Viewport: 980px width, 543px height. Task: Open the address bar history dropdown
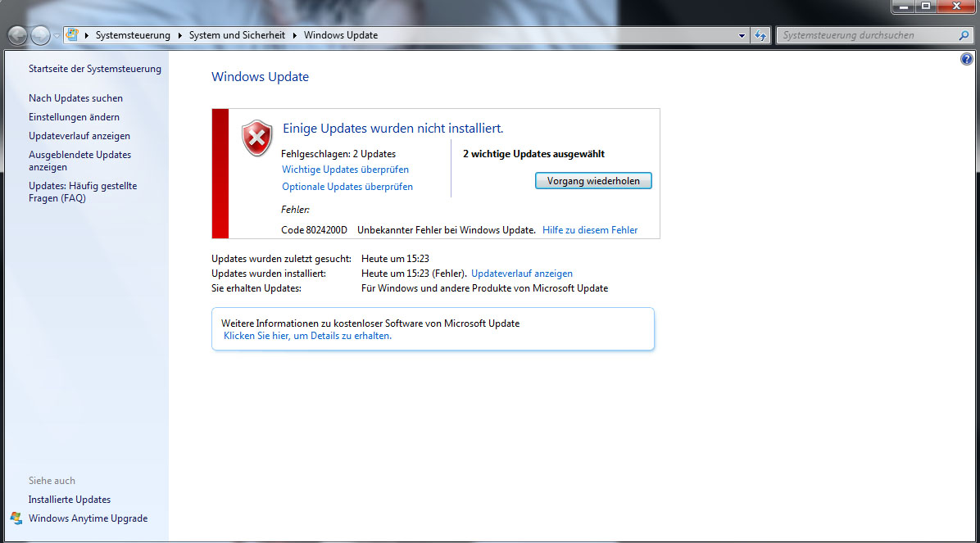pyautogui.click(x=742, y=35)
